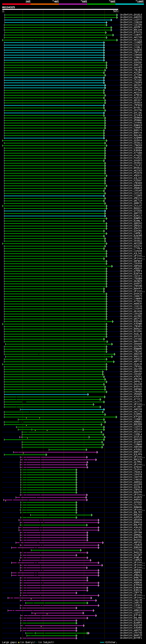
Task: Open hit UniRef100_Q5KIM6
Action: (x=131, y=379)
